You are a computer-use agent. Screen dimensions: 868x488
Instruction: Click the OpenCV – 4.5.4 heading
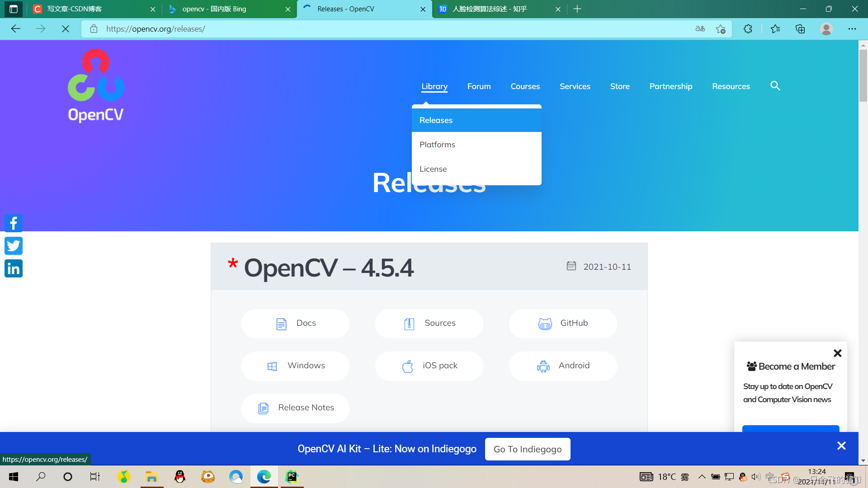point(329,267)
